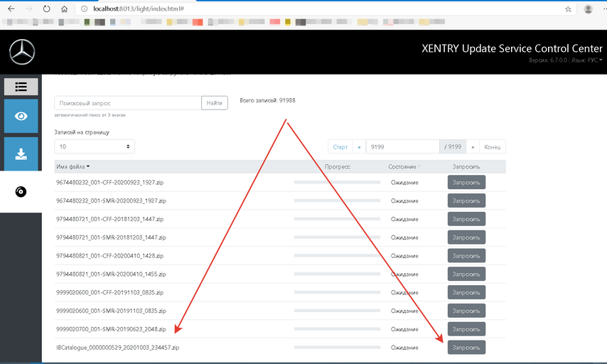Click total records text 91988

tap(267, 100)
